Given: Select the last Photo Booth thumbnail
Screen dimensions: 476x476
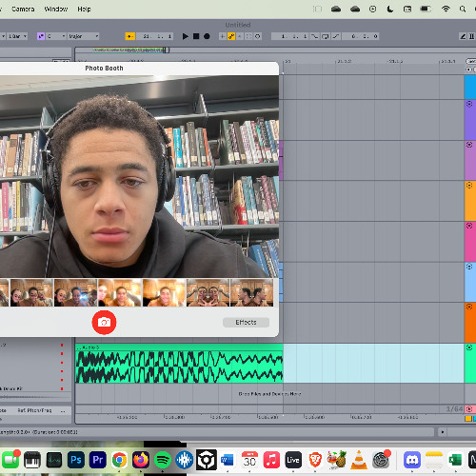Looking at the screenshot, I should pos(252,292).
